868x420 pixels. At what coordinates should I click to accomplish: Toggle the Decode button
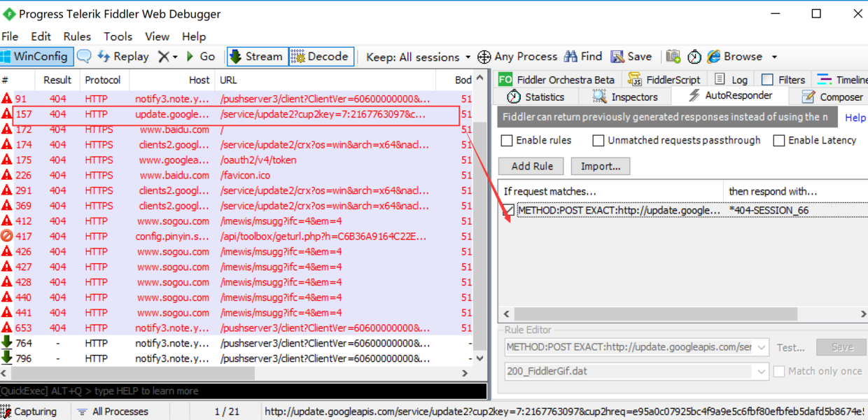click(320, 57)
